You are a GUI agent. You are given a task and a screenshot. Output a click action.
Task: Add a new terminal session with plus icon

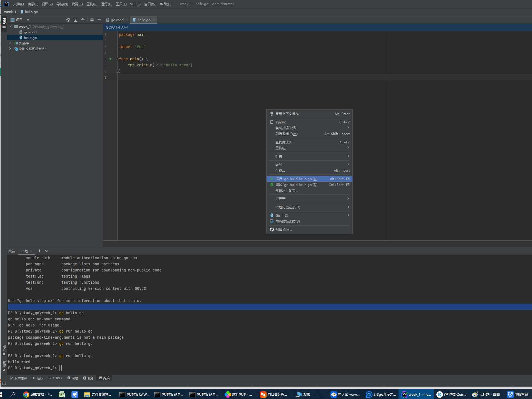[x=39, y=251]
